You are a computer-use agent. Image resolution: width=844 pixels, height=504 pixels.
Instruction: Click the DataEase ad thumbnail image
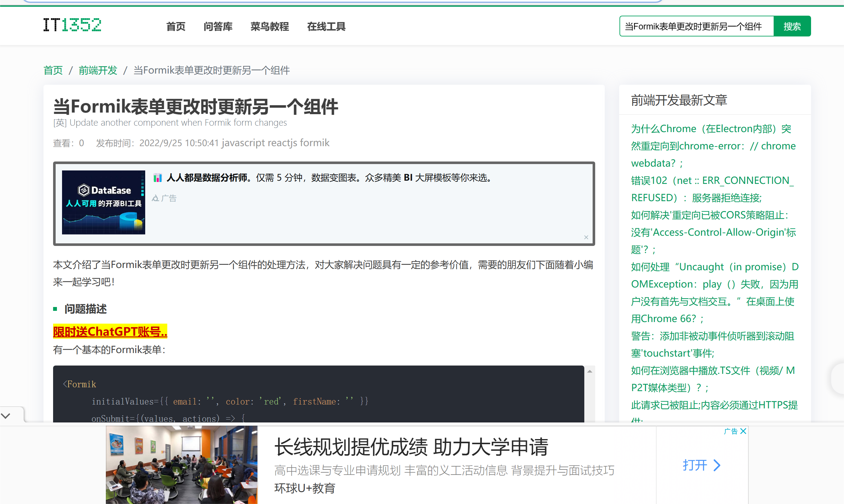click(104, 202)
